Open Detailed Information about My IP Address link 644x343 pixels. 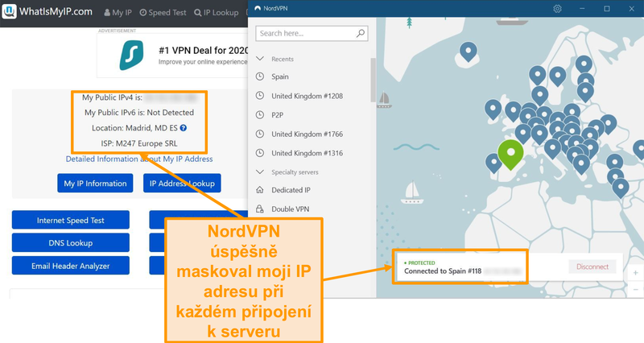[139, 159]
